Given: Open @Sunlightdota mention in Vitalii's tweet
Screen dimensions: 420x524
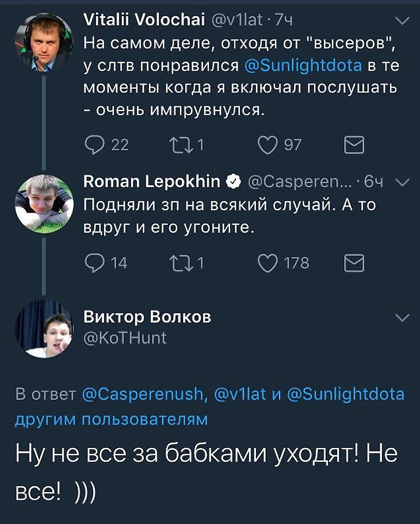Looking at the screenshot, I should (303, 66).
